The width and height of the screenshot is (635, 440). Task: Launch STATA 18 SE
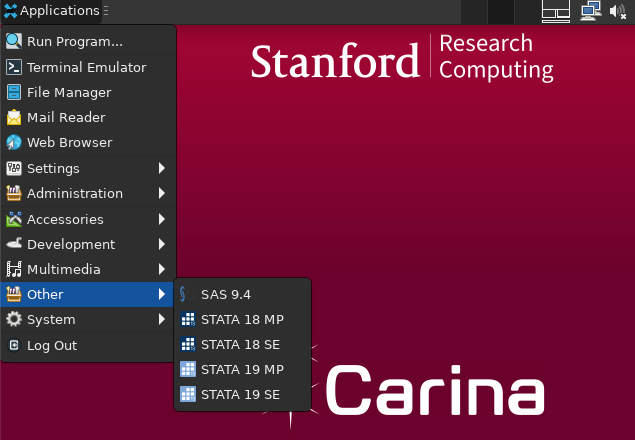coord(242,344)
